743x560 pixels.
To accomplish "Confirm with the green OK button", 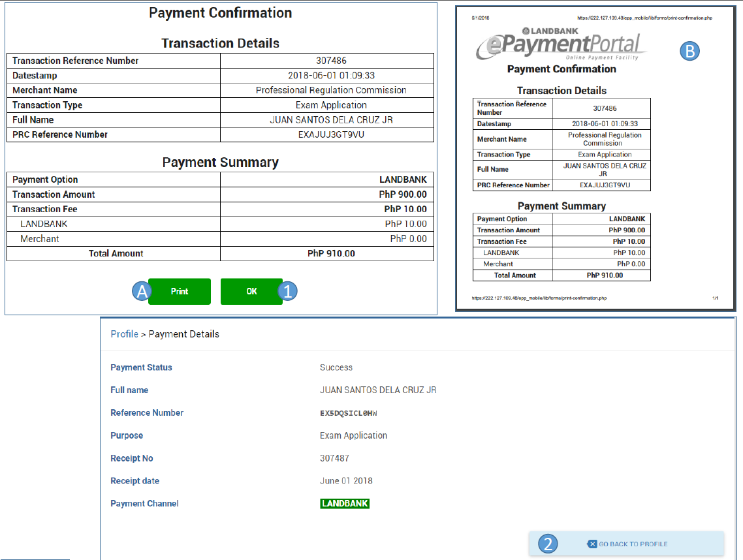I will coord(251,291).
